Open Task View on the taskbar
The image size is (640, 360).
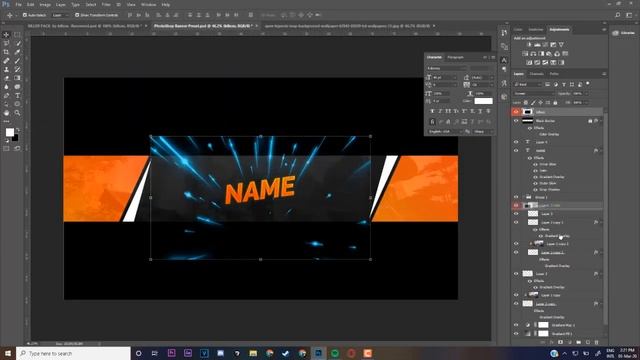[155, 353]
